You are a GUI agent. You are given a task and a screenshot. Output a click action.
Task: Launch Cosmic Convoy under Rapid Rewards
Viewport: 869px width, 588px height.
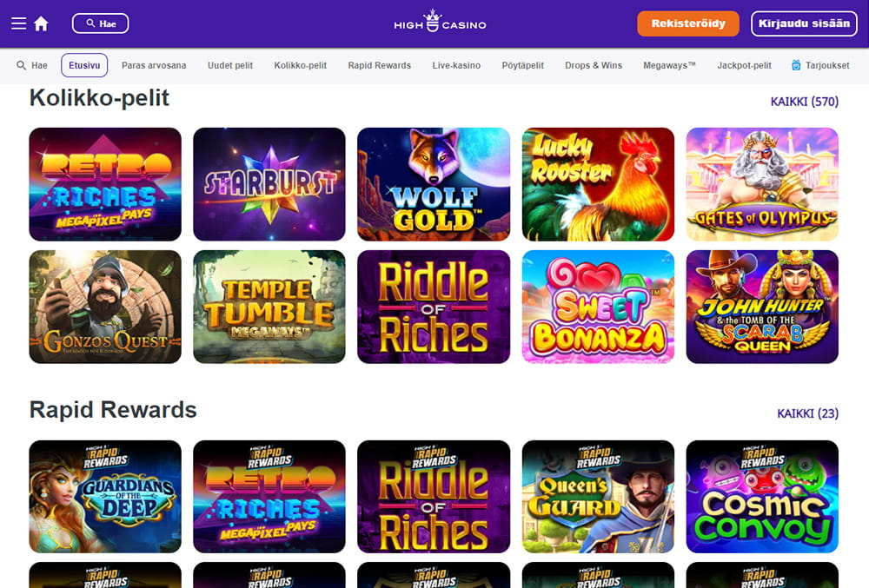pyautogui.click(x=762, y=496)
